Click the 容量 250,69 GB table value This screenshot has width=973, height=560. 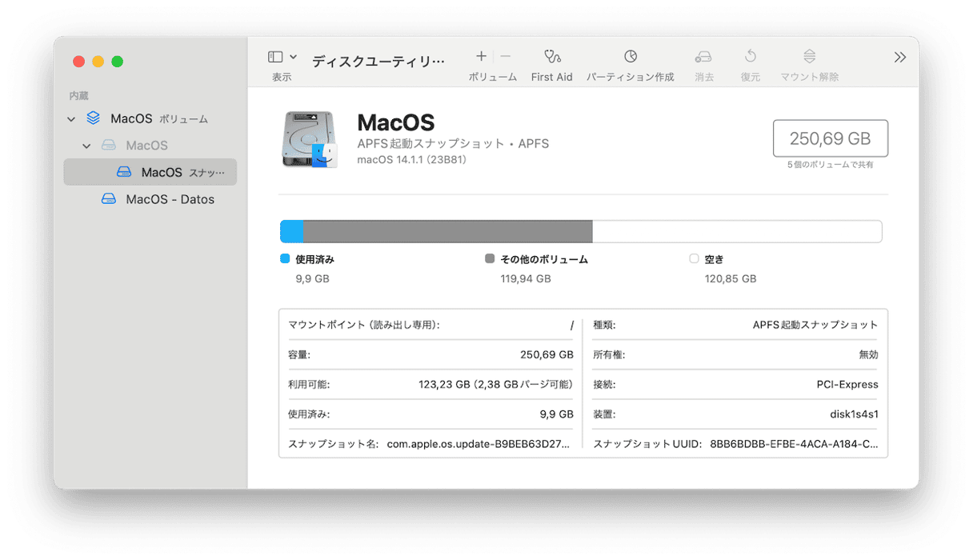547,354
